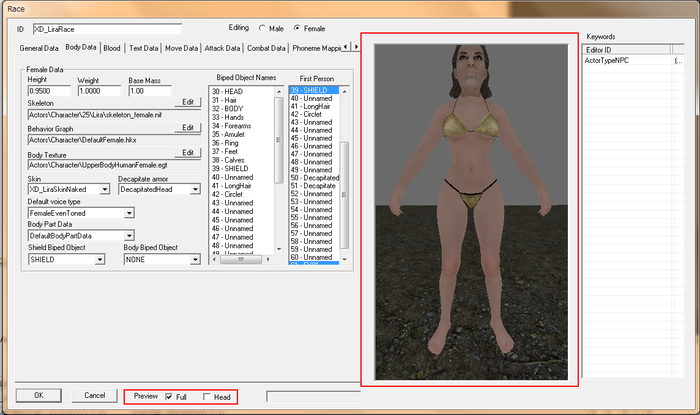This screenshot has height=415, width=700.
Task: Click the Skeleton path field
Action: pos(114,115)
